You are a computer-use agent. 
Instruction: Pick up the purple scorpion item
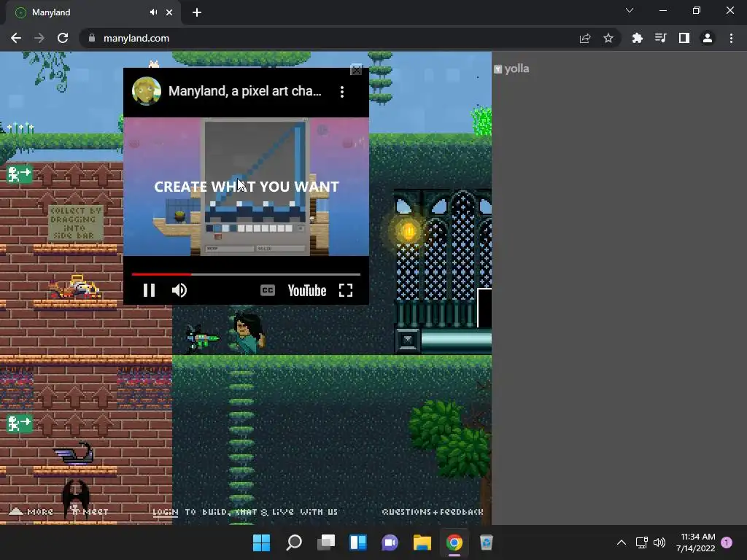[x=74, y=453]
